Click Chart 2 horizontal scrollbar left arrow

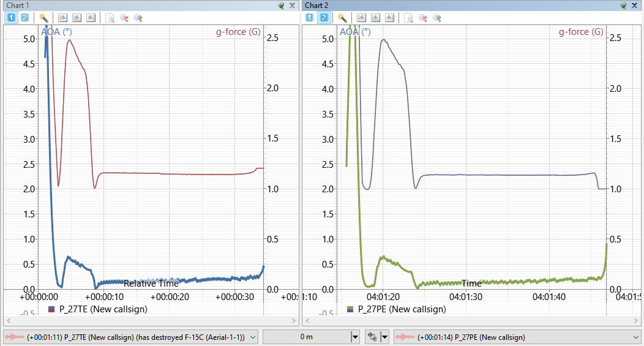[307, 320]
